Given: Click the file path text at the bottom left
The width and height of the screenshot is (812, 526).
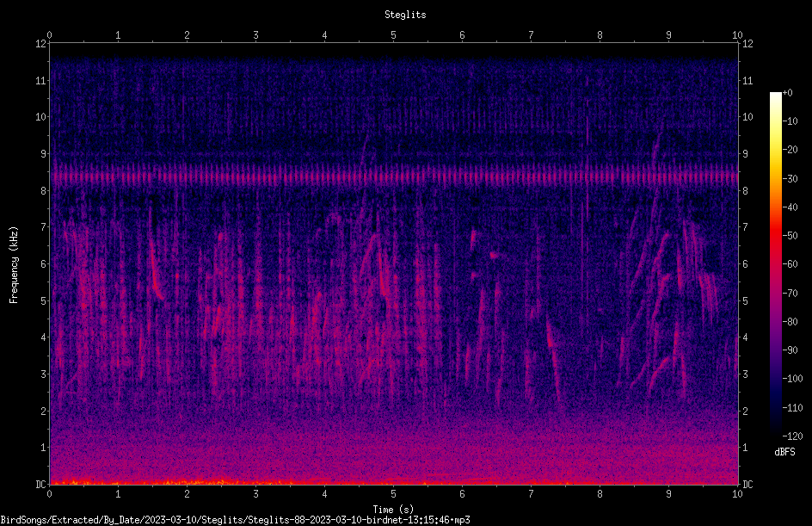Looking at the screenshot, I should coord(235,520).
